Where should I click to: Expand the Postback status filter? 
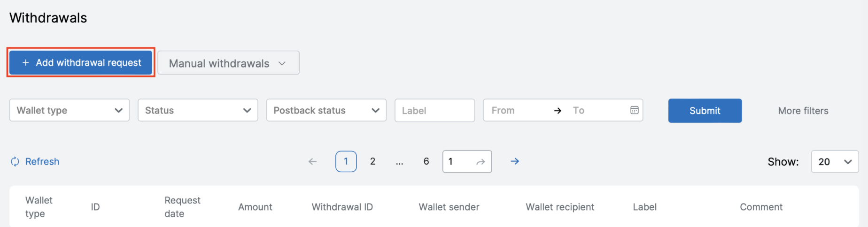pos(326,111)
